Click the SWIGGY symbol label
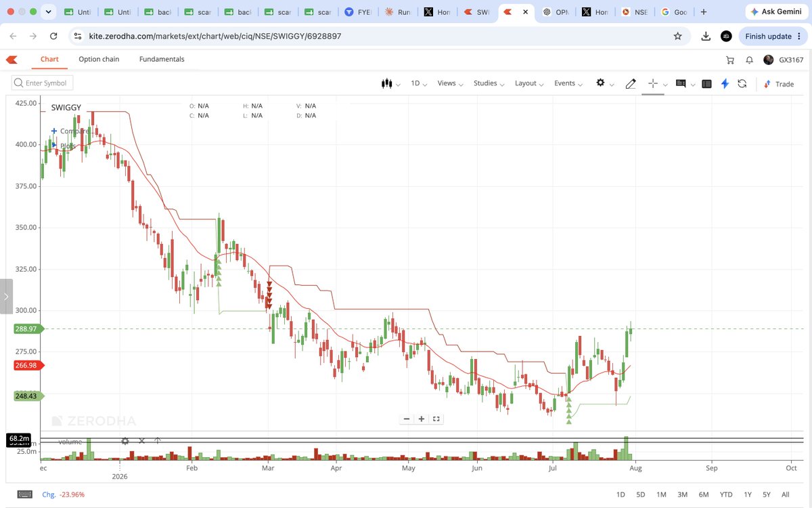812x508 pixels. click(66, 108)
